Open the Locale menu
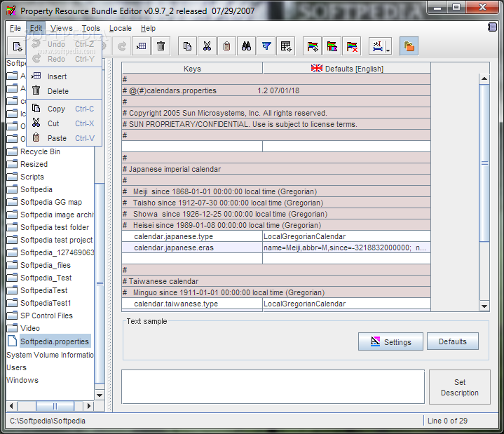 [x=121, y=28]
